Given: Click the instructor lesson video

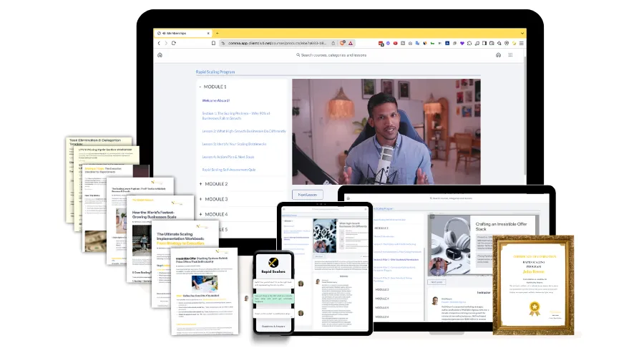Looking at the screenshot, I should coord(386,132).
